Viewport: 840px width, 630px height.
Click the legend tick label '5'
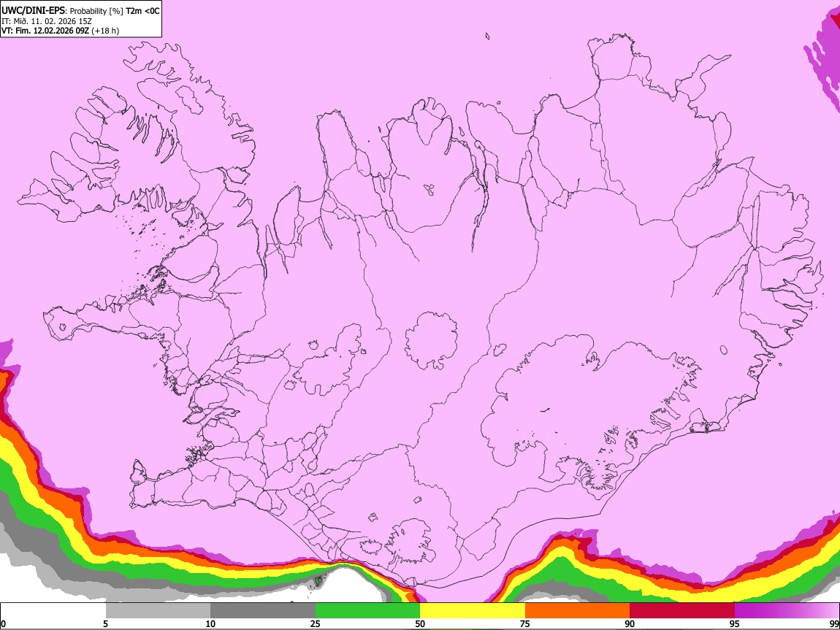point(105,623)
